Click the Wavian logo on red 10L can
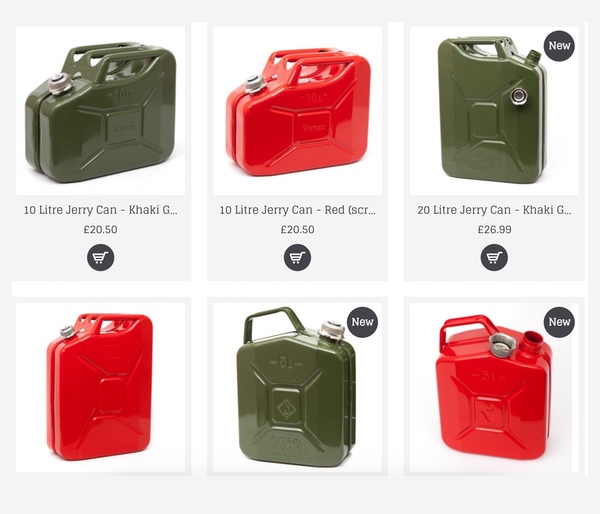This screenshot has width=600, height=514. click(314, 127)
